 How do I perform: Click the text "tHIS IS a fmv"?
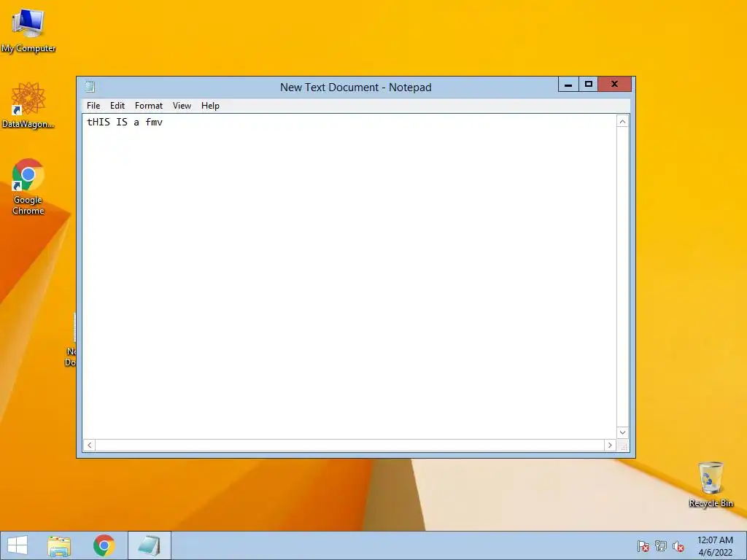(x=125, y=122)
